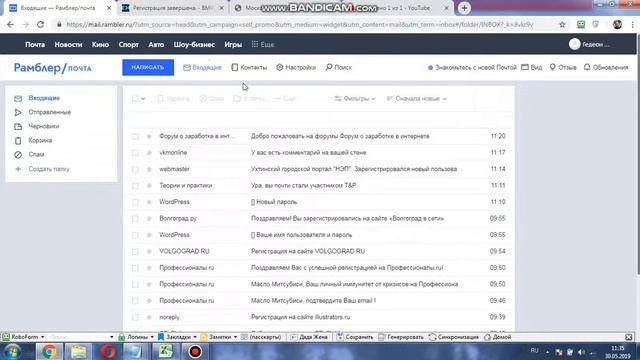Open email 'Масло Митсубиси, подтвердите Ваш email'
The height and width of the screenshot is (360, 640).
click(x=313, y=301)
